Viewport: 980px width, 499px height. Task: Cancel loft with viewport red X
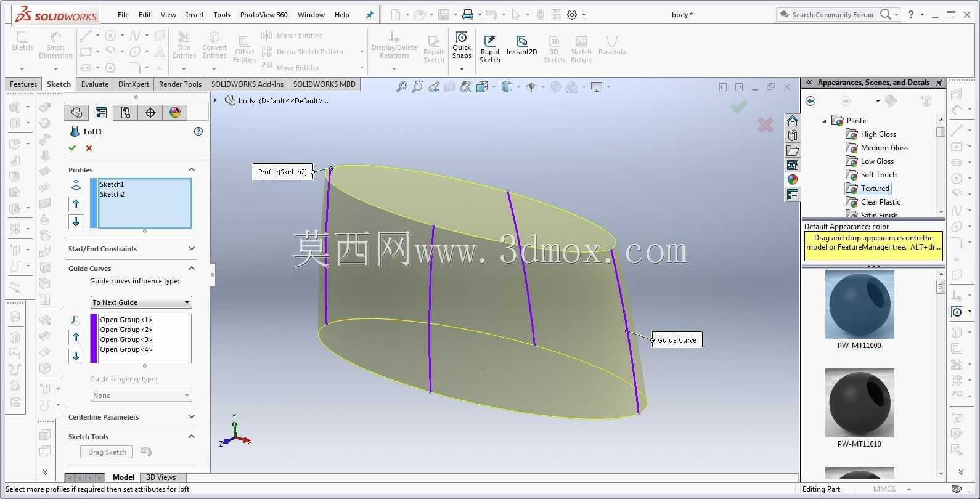(x=766, y=125)
